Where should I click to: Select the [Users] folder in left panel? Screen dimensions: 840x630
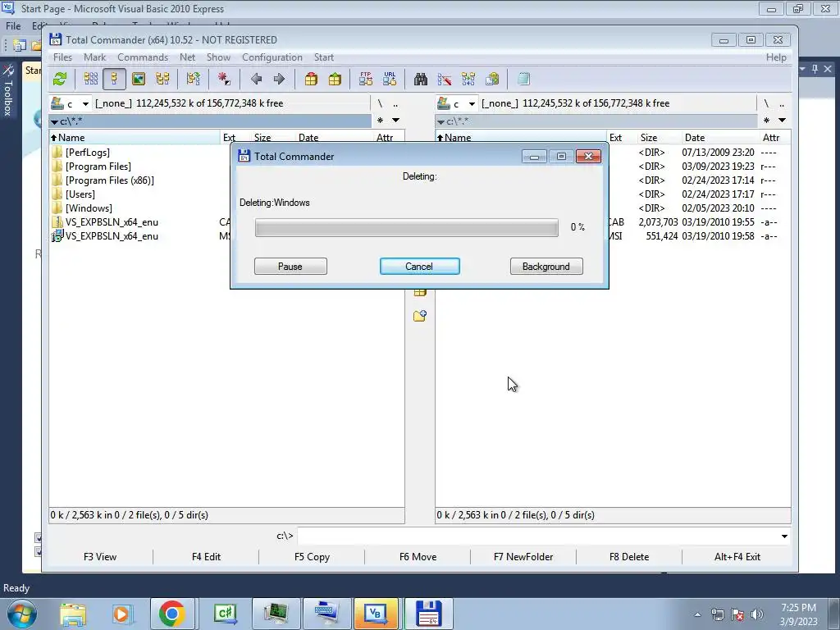pos(80,194)
